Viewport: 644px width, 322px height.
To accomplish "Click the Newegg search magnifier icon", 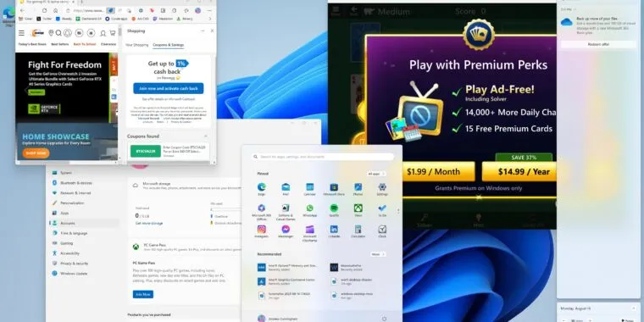I will coord(58,33).
